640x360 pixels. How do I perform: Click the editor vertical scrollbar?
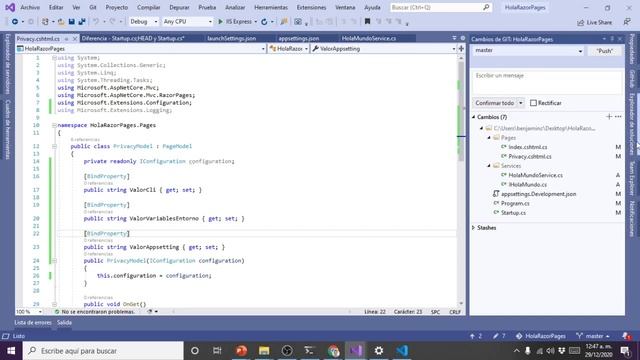(x=461, y=180)
